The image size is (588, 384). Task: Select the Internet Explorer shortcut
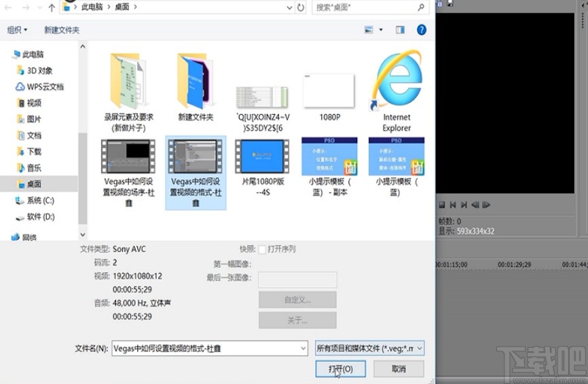pyautogui.click(x=397, y=91)
